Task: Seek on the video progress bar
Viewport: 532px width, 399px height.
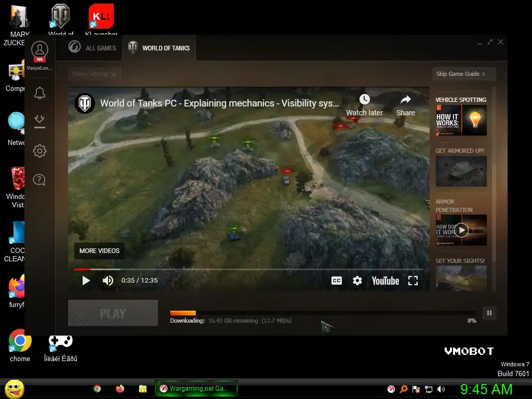Action: coord(248,270)
